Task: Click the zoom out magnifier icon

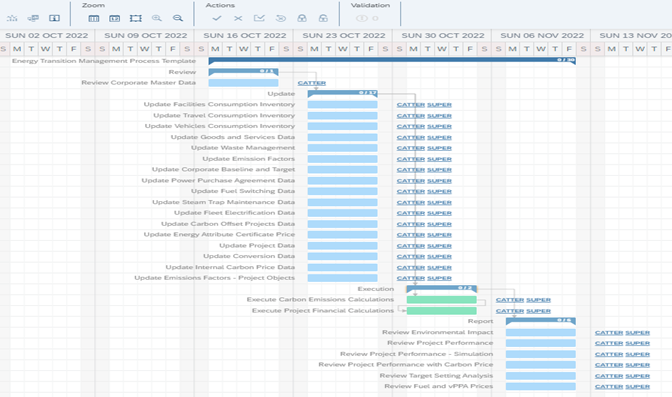Action: [x=178, y=18]
